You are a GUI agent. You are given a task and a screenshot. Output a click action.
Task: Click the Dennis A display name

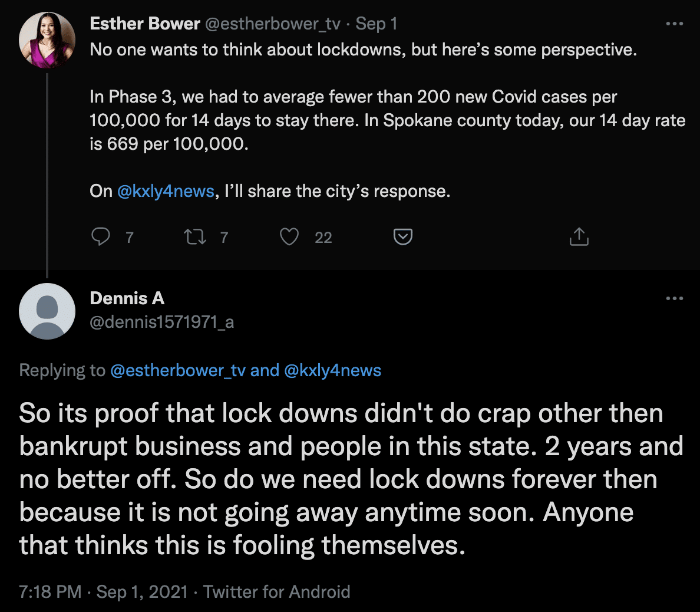coord(127,298)
